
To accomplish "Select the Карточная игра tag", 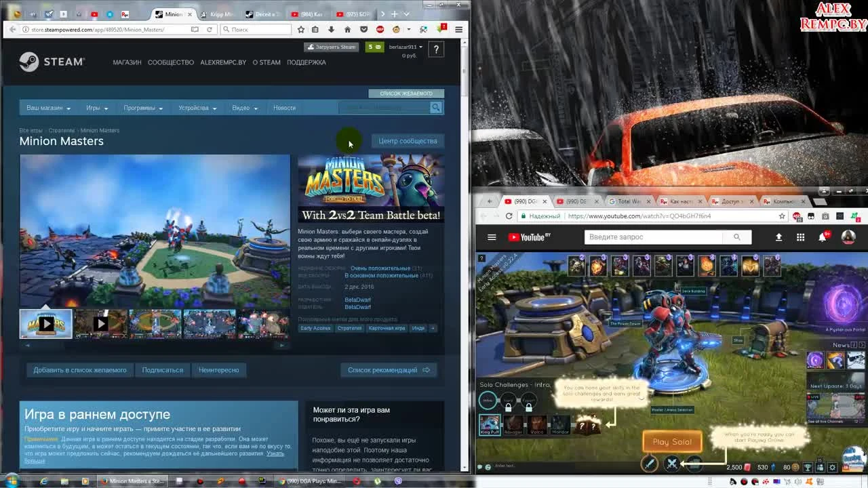I will pos(387,328).
